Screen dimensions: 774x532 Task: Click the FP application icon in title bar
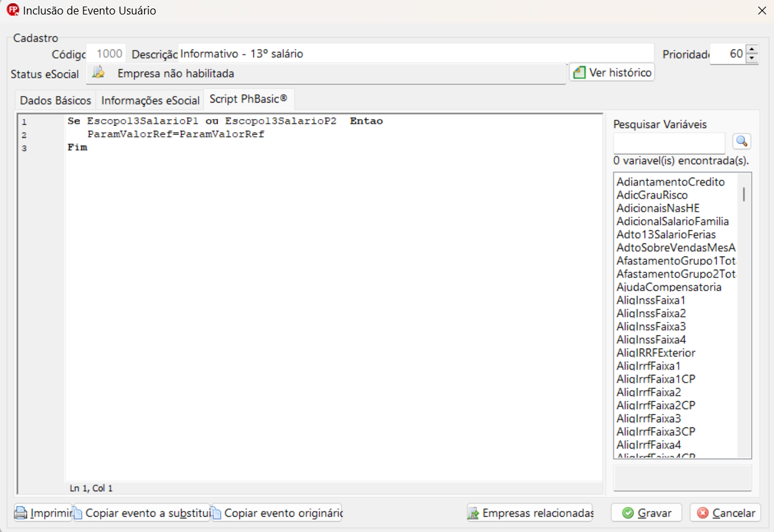point(13,10)
